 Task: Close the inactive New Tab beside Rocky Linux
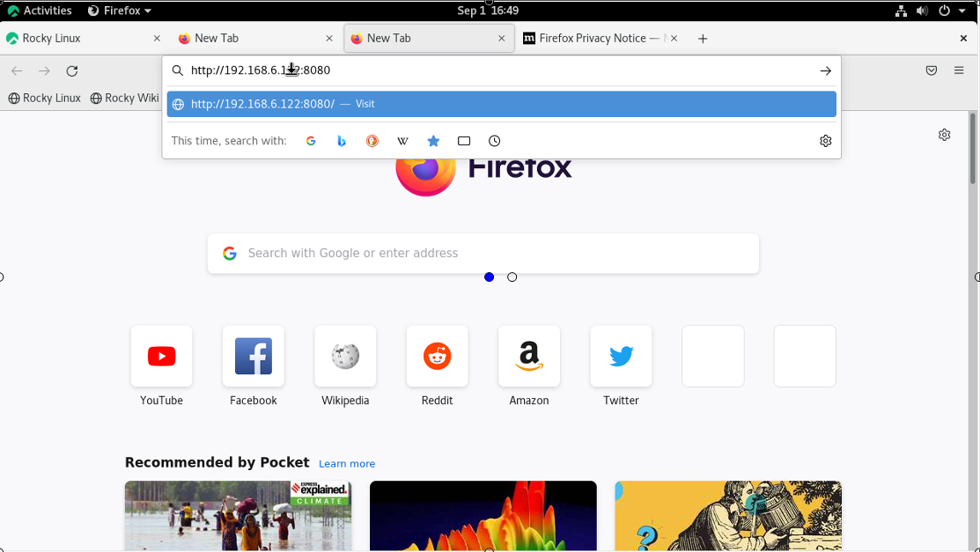[x=329, y=39]
